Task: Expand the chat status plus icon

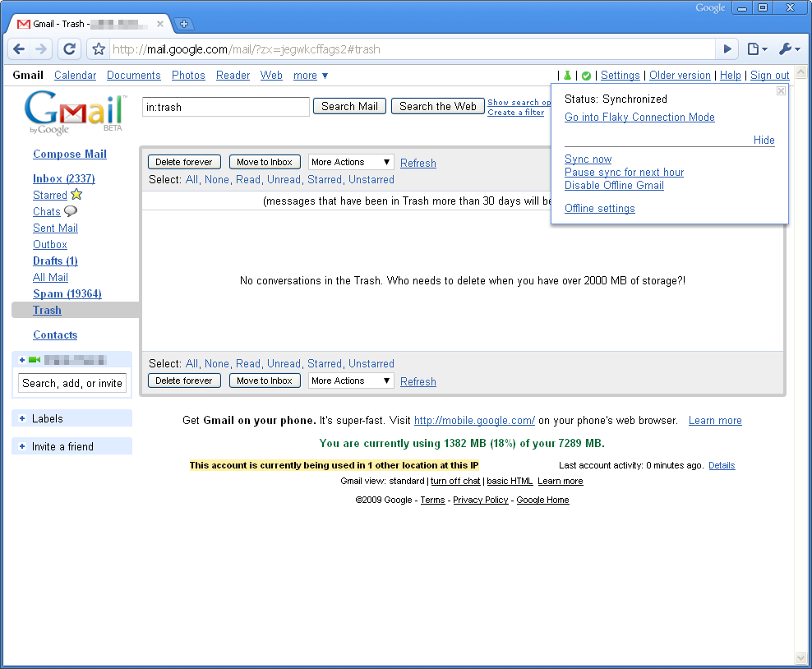Action: [21, 360]
